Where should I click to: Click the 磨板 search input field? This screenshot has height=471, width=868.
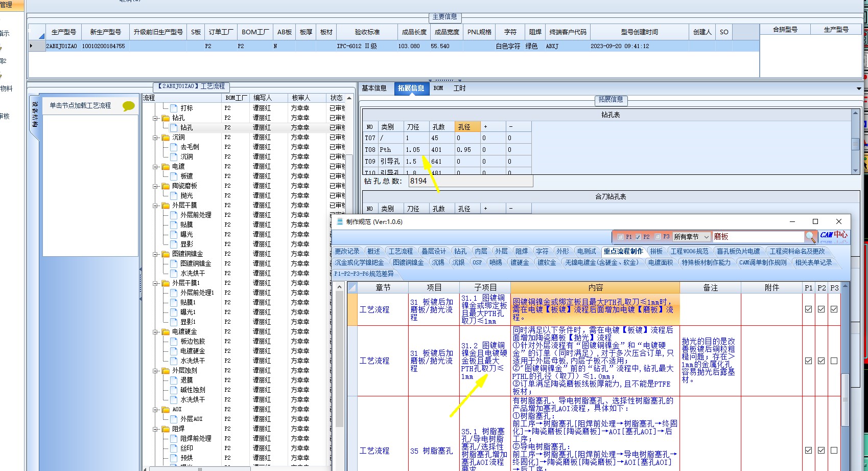point(758,237)
